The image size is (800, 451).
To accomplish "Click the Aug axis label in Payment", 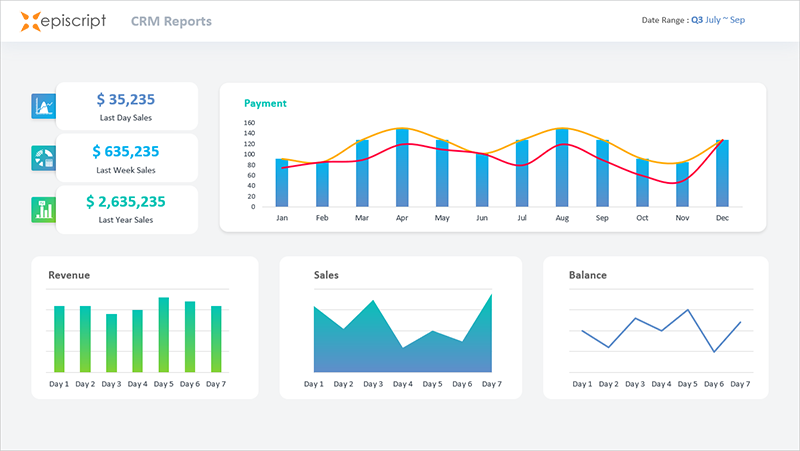I will 562,218.
